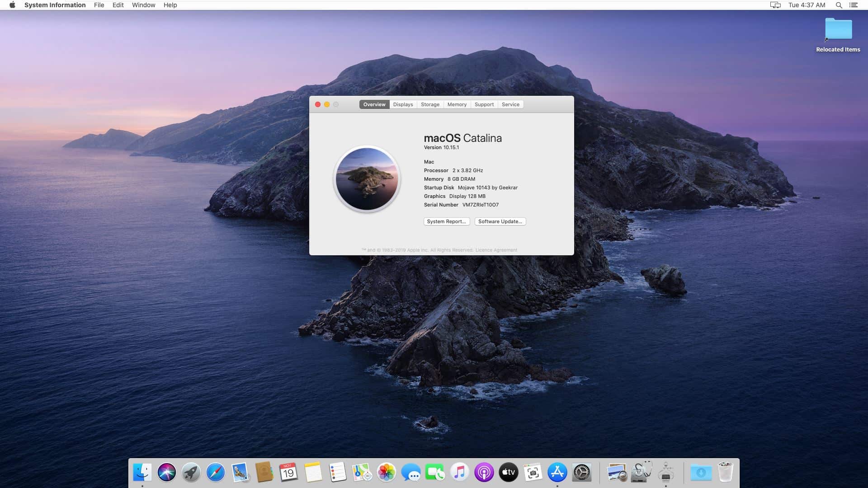The height and width of the screenshot is (488, 868).
Task: Open the App Store
Action: coord(557,472)
